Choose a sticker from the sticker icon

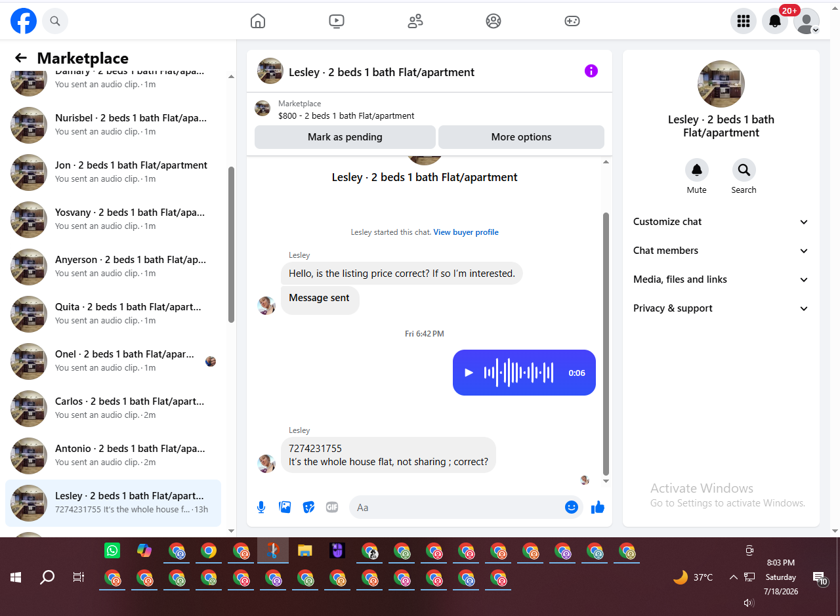point(308,507)
